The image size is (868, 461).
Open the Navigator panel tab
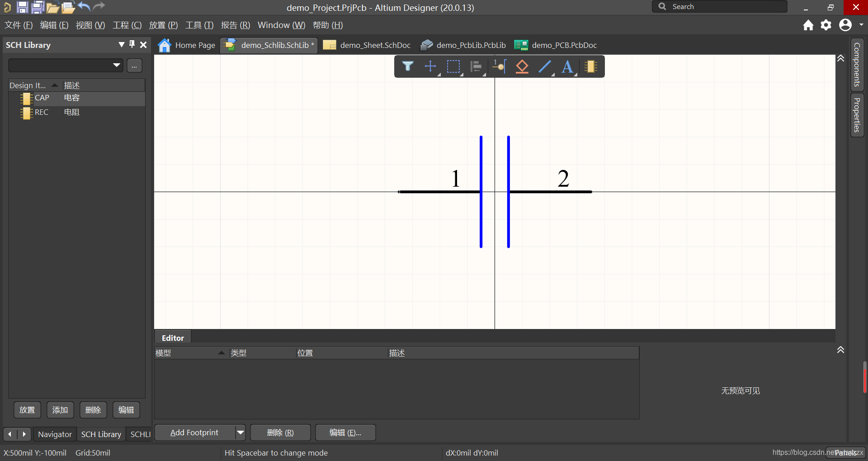point(55,434)
